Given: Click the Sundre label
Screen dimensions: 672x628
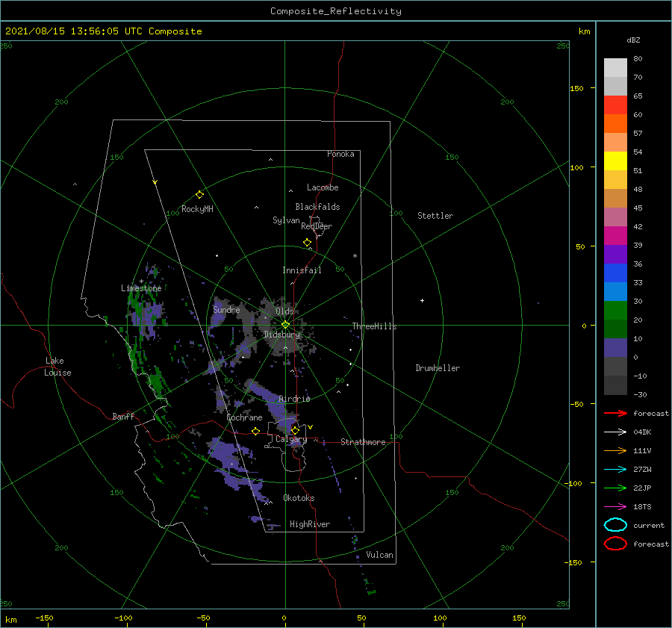Looking at the screenshot, I should click(x=226, y=309).
